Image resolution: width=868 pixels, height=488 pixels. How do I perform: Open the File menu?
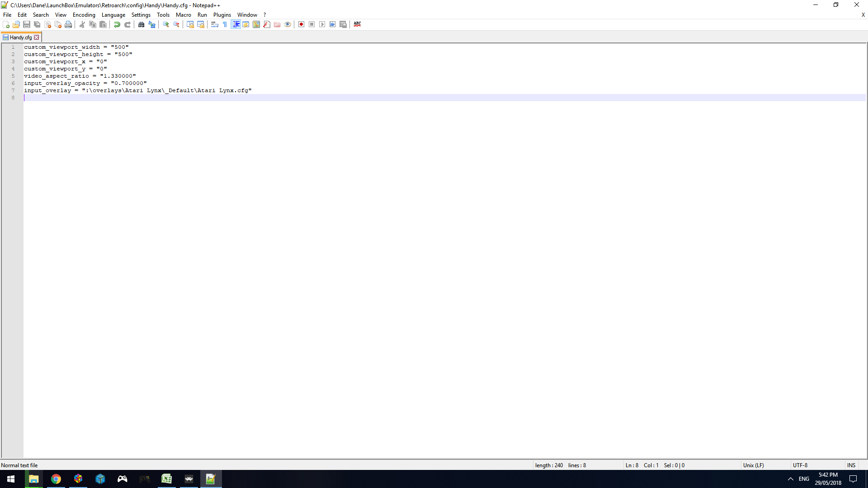tap(7, 15)
